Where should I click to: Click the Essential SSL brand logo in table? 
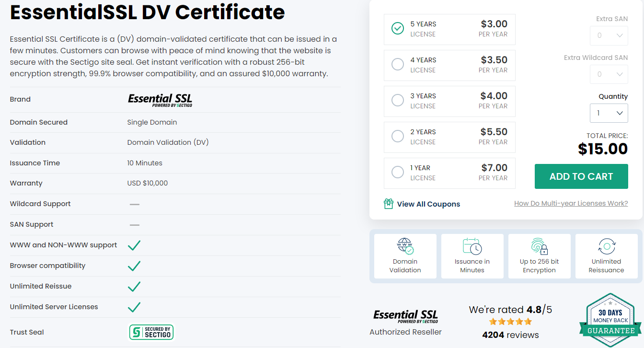(x=160, y=100)
